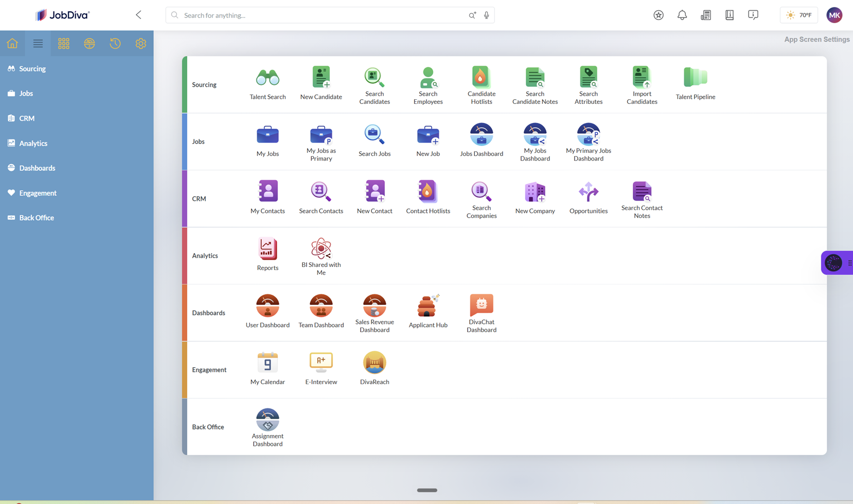Open Search Contact Notes

click(x=642, y=200)
